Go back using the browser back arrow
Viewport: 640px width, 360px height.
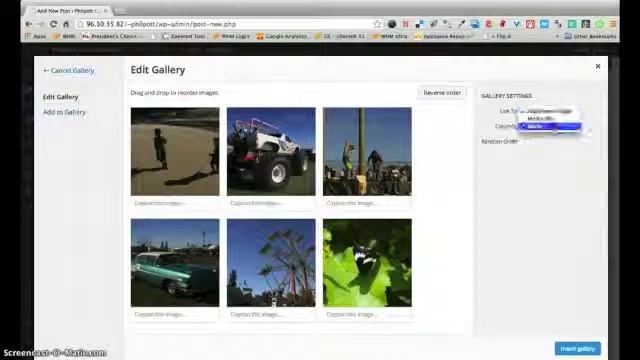(x=29, y=24)
